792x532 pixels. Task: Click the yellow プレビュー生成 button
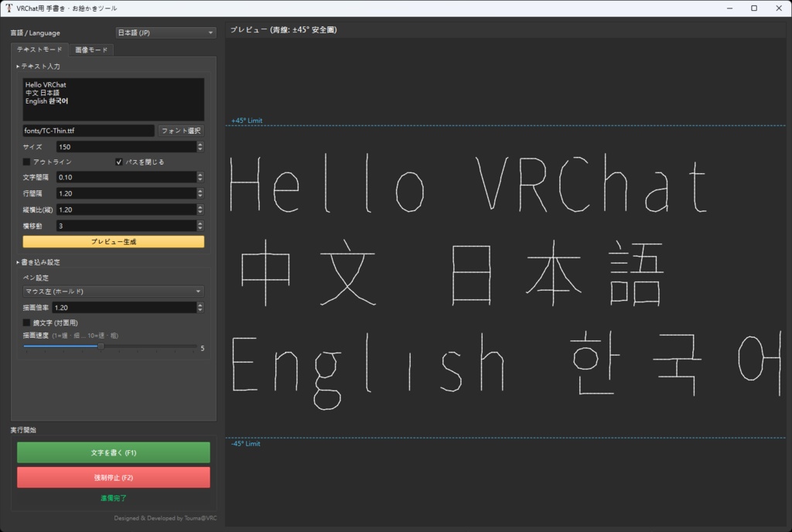113,241
